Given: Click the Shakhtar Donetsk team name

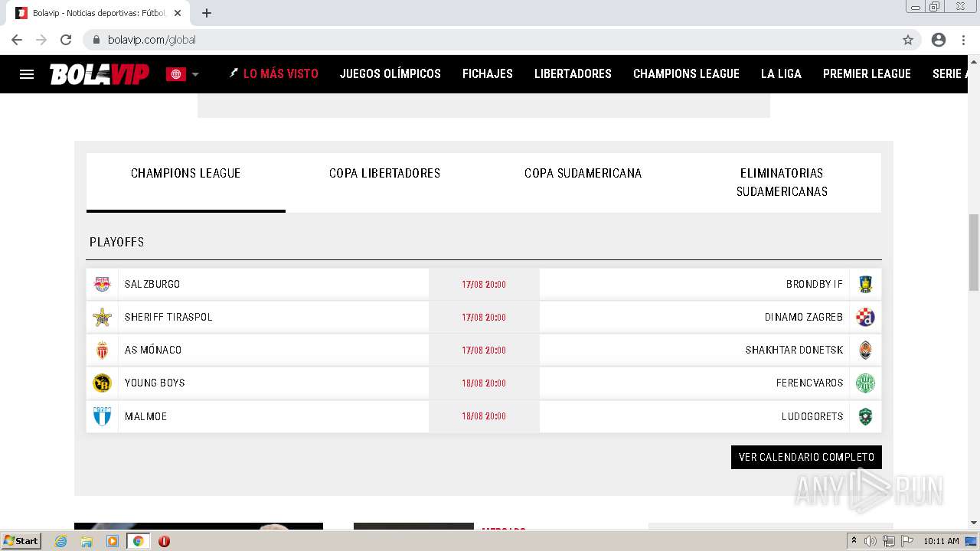Looking at the screenshot, I should 794,350.
